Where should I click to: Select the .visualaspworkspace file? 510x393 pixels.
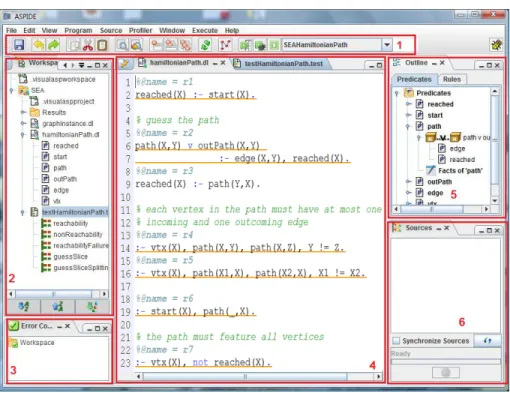(63, 79)
